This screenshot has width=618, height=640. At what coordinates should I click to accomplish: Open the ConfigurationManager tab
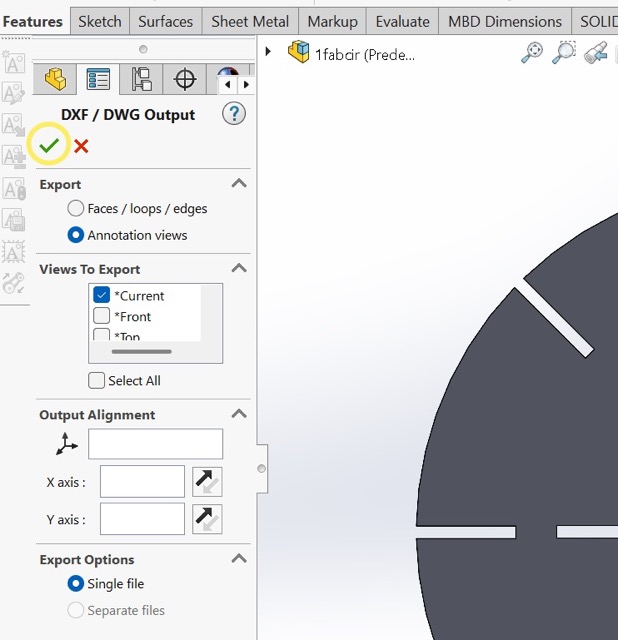142,79
